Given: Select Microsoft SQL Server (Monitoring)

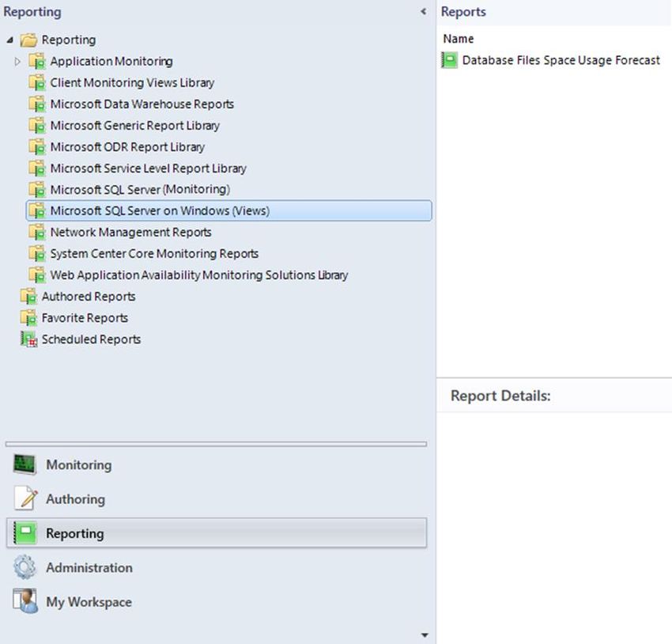Looking at the screenshot, I should click(x=140, y=190).
